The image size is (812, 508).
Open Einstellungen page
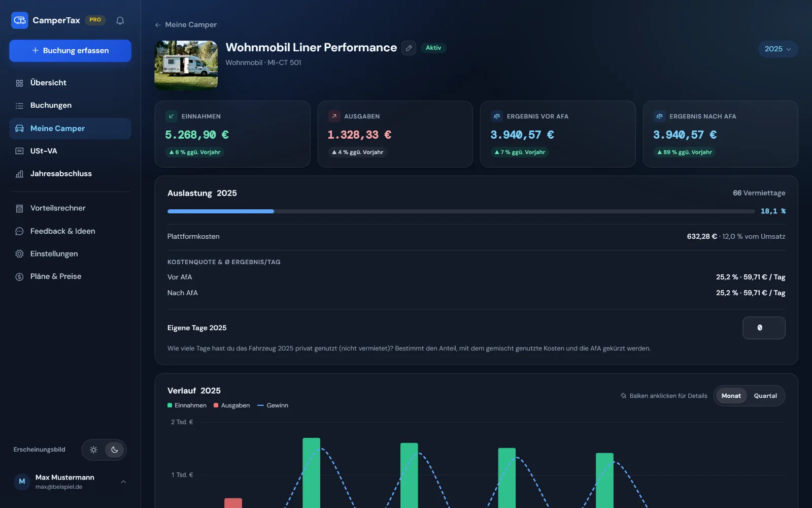[70, 253]
